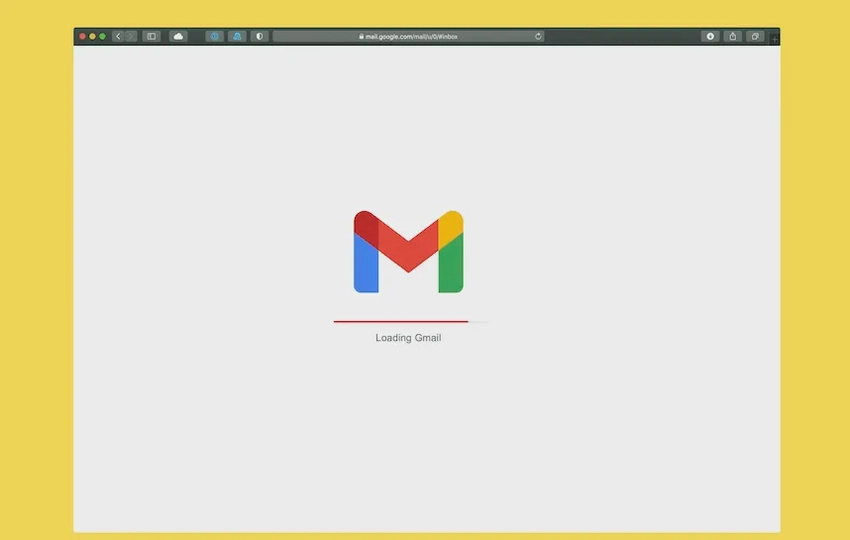850x540 pixels.
Task: Open the second blue extension icon
Action: [237, 36]
